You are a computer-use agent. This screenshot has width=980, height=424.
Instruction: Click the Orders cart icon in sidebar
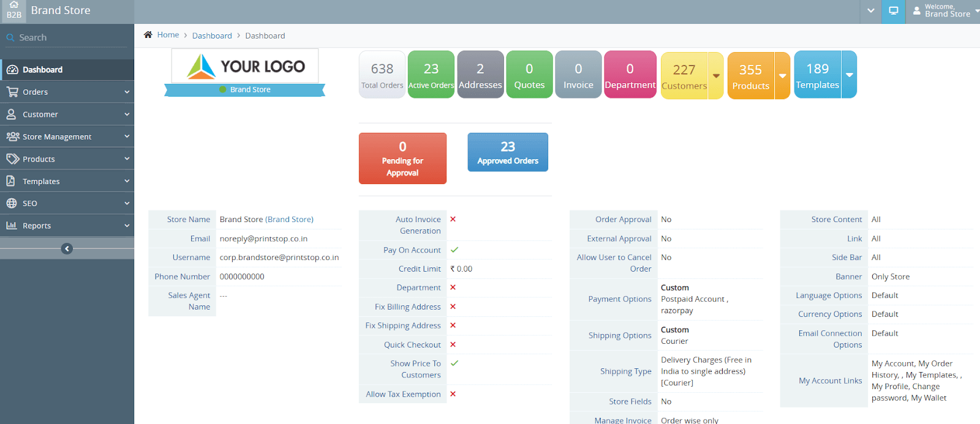[12, 92]
